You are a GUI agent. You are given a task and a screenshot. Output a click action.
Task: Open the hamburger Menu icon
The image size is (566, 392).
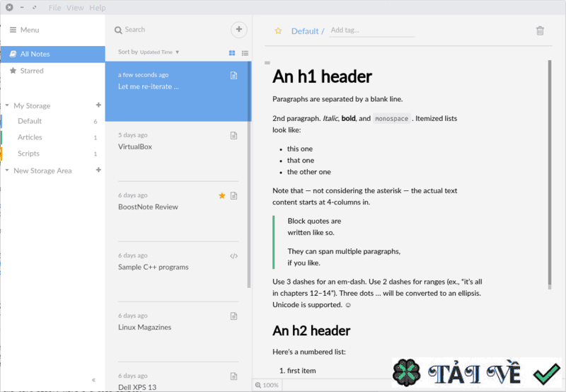coord(13,30)
